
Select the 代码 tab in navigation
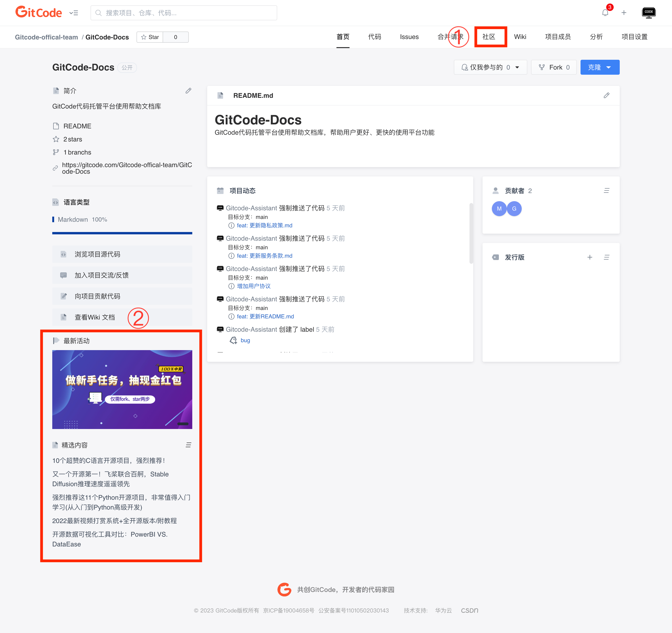pos(375,37)
